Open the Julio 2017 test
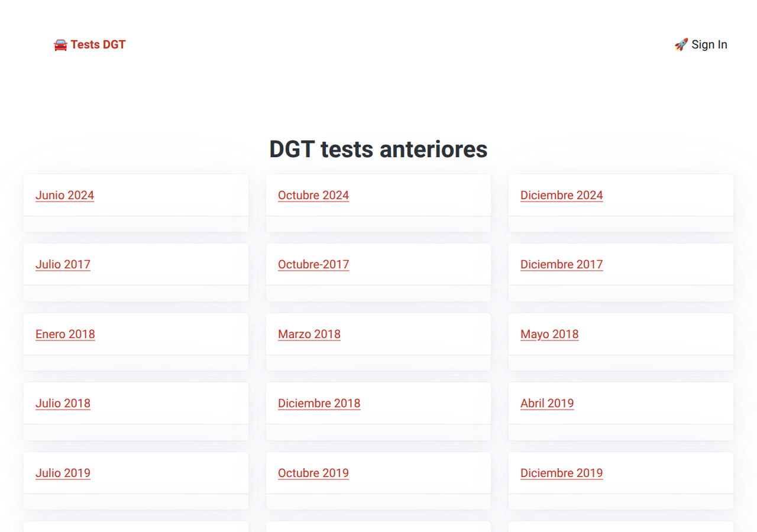The width and height of the screenshot is (757, 532). 63,265
